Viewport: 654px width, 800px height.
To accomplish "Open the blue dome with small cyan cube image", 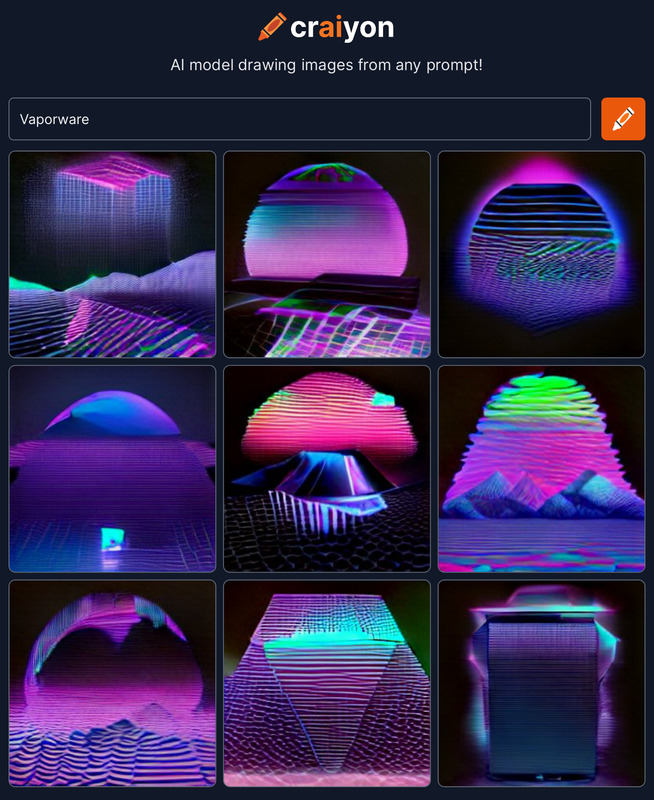I will [x=112, y=469].
